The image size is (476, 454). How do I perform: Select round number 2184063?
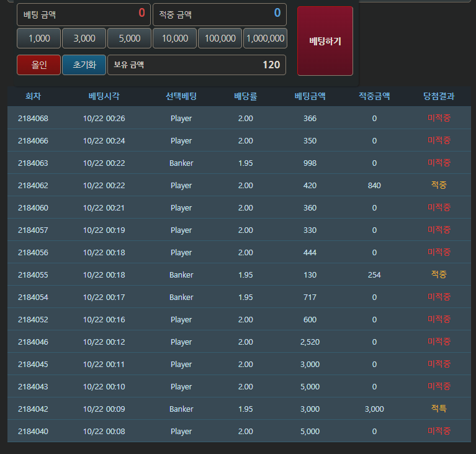point(33,163)
